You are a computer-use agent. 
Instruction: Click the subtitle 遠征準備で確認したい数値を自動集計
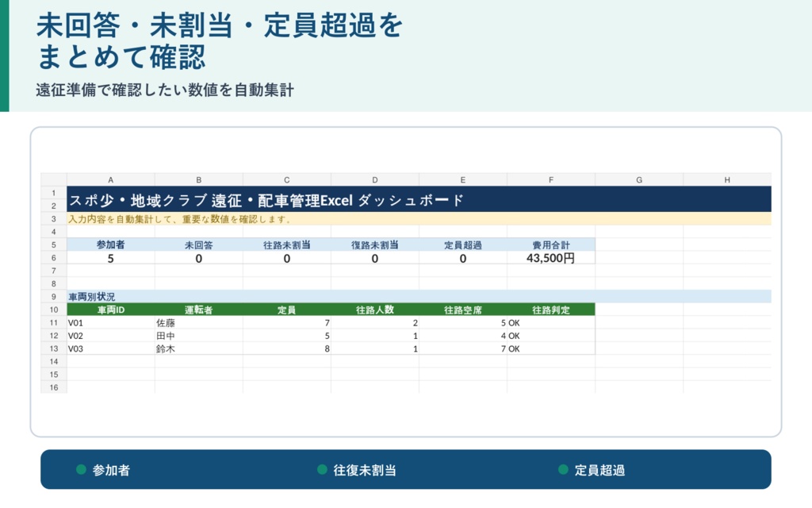tap(165, 90)
